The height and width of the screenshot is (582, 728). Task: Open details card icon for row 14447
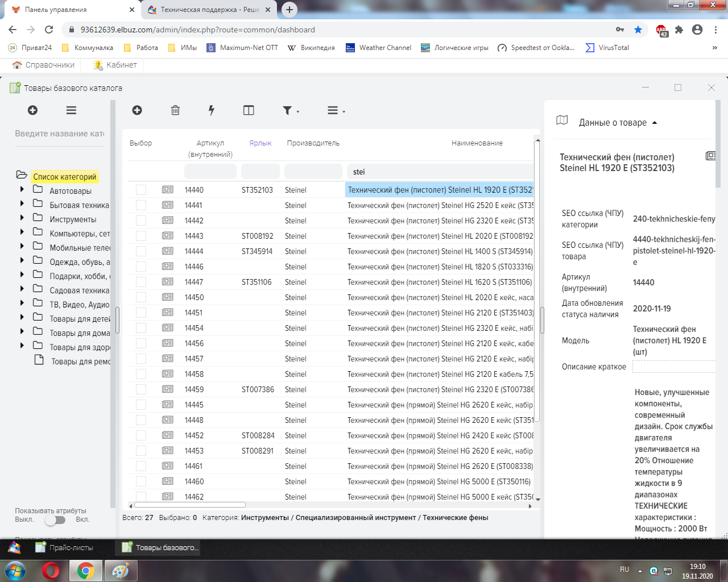[x=167, y=281]
